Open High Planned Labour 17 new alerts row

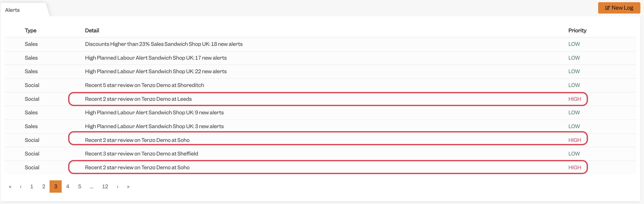tap(320, 58)
